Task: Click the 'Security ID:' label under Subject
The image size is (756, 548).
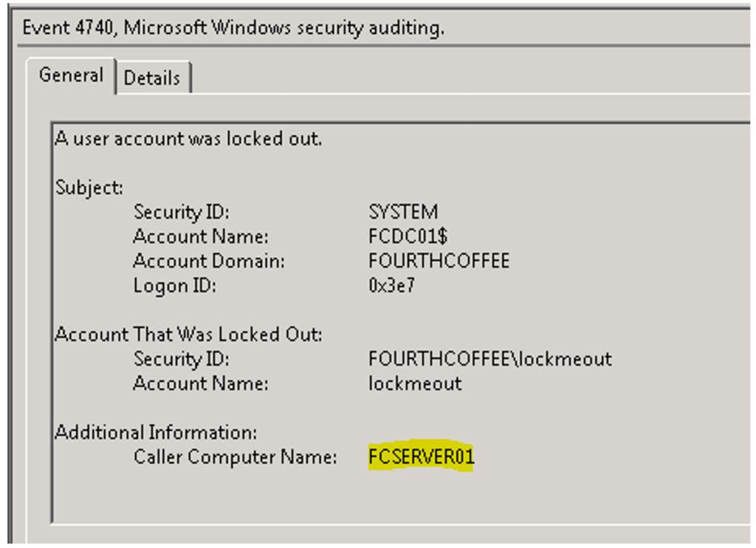Action: tap(182, 212)
